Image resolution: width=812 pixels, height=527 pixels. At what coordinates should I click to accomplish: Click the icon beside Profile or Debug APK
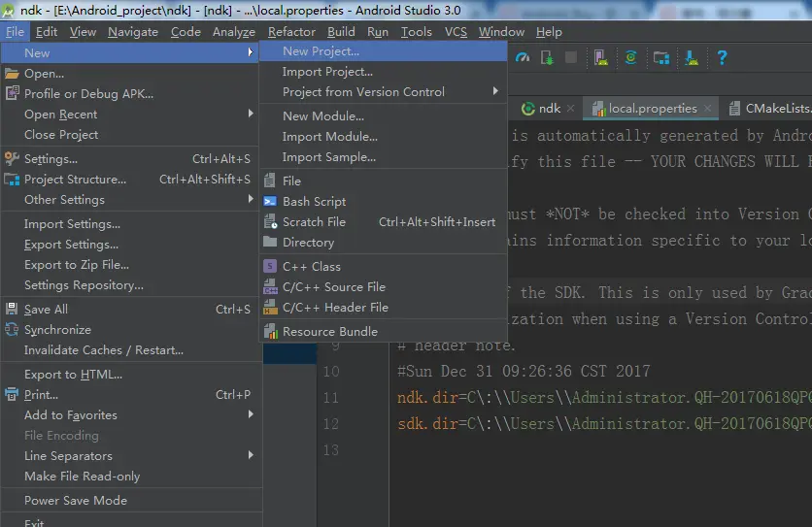(x=12, y=93)
